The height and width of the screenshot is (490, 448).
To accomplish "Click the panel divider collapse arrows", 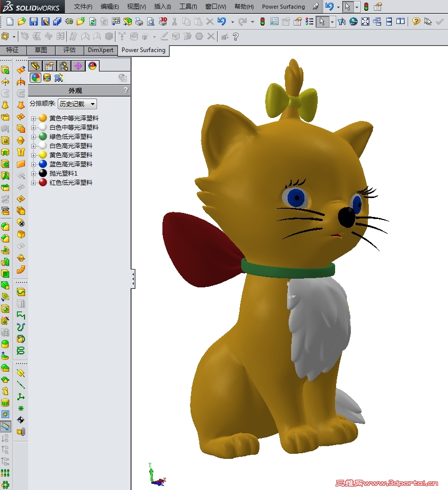I will [133, 278].
